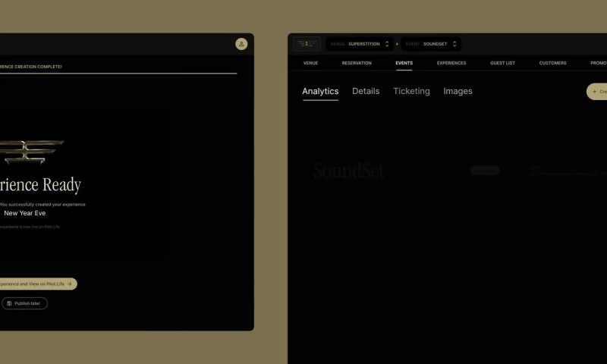The width and height of the screenshot is (607, 364).
Task: Click Publish later button
Action: click(x=24, y=303)
